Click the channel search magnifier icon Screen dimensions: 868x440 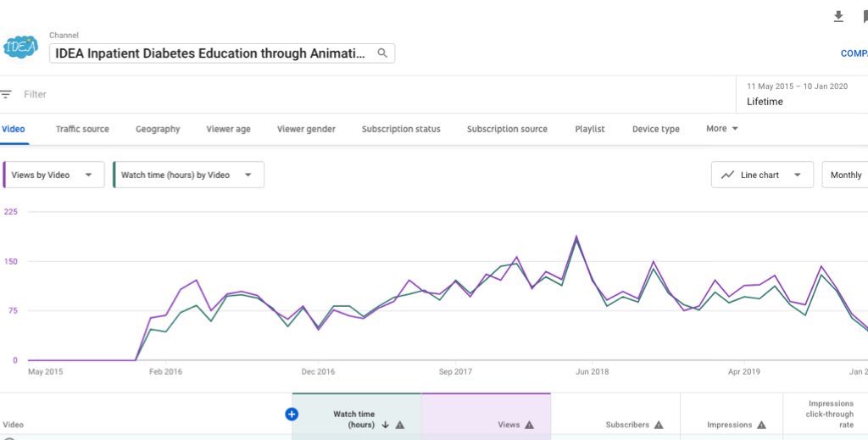pyautogui.click(x=382, y=53)
